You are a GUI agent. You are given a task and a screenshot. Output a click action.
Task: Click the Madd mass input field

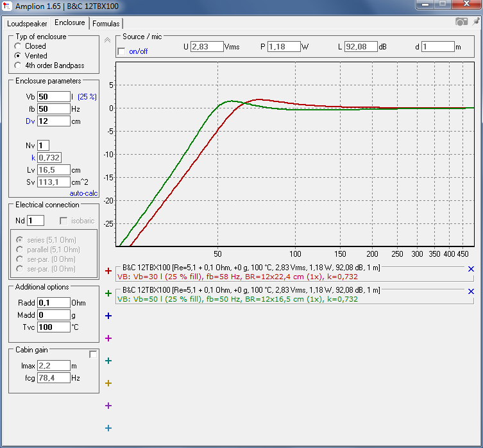pos(54,314)
